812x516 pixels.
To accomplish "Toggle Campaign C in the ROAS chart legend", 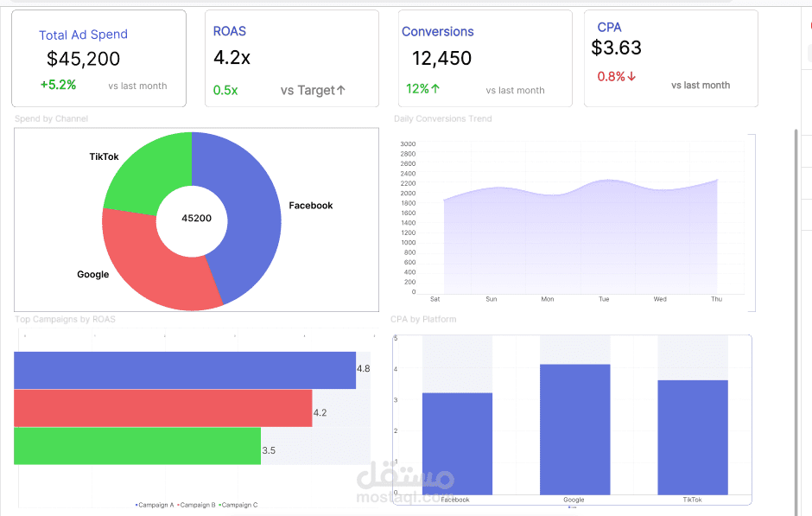I will coord(238,504).
